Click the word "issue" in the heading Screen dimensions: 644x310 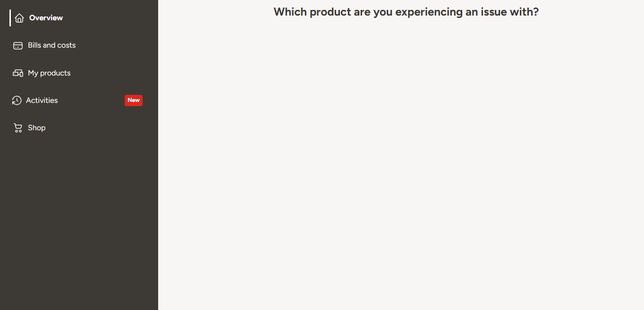[493, 12]
